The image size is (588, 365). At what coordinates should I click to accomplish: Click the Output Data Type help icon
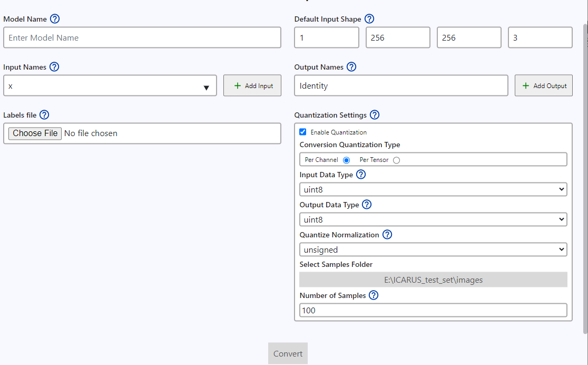coord(367,205)
